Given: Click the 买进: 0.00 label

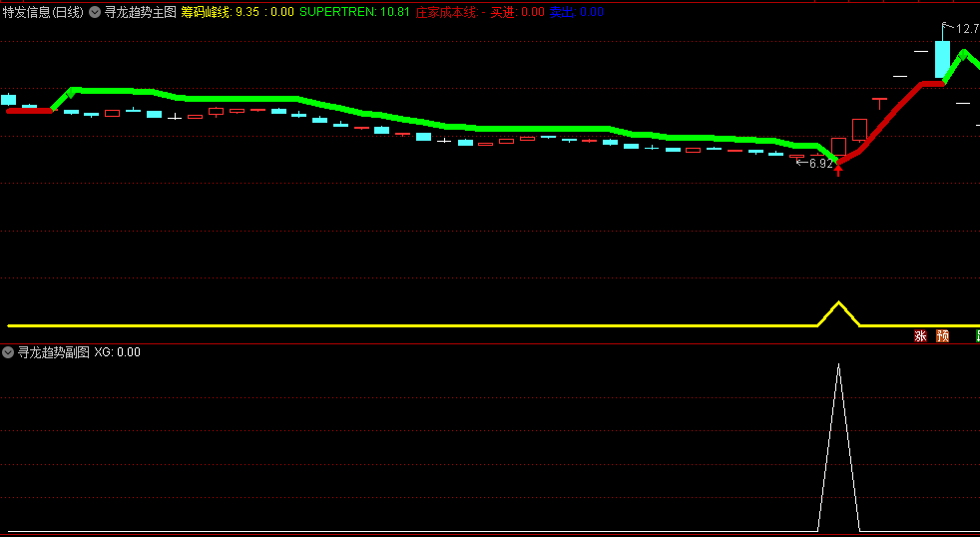Looking at the screenshot, I should tap(518, 12).
